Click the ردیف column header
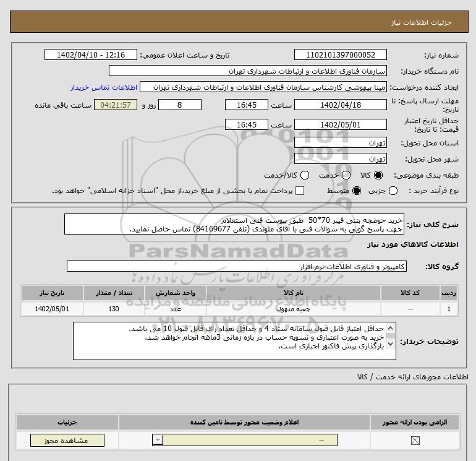The width and height of the screenshot is (476, 461). pos(449,293)
